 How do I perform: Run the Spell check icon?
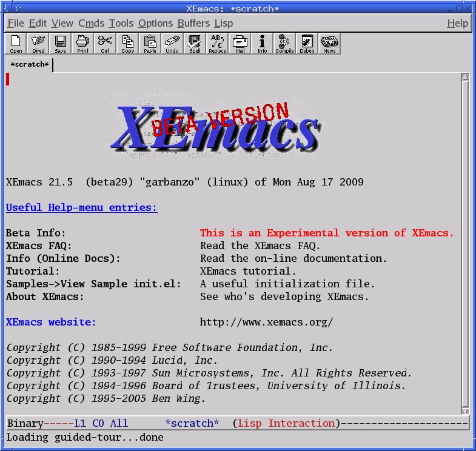pyautogui.click(x=195, y=44)
